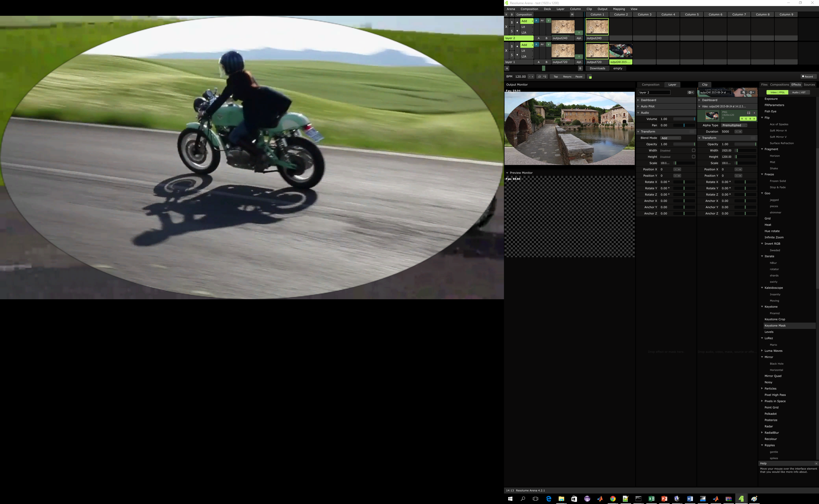
Task: Click the Record button
Action: pos(809,76)
